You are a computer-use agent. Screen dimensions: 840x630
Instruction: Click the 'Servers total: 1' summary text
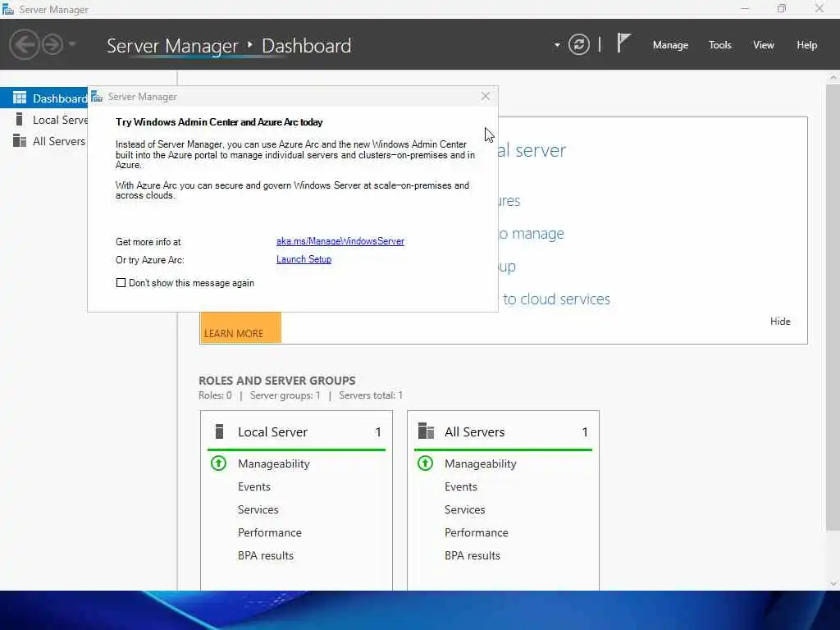(371, 395)
